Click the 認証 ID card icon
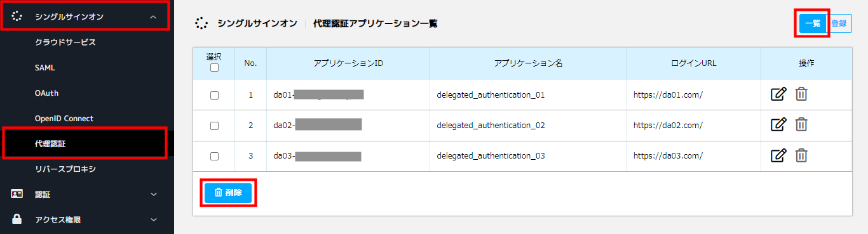 [x=17, y=194]
